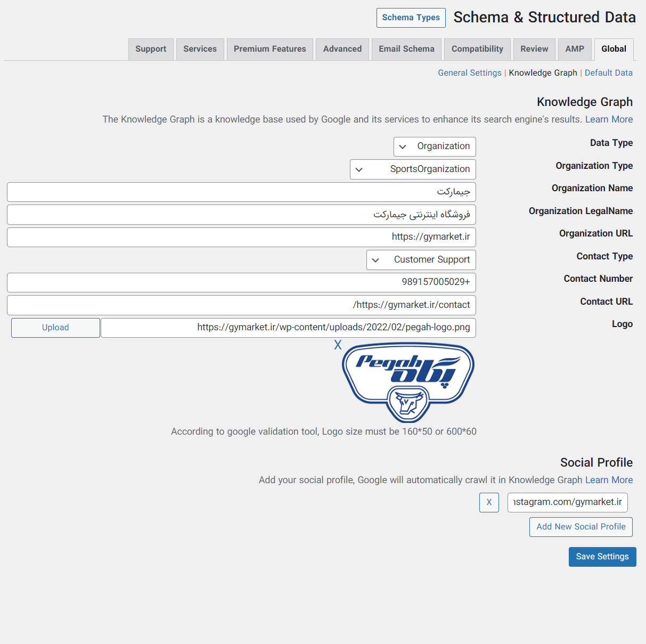The image size is (646, 644).
Task: Open the General Settings link
Action: (469, 73)
